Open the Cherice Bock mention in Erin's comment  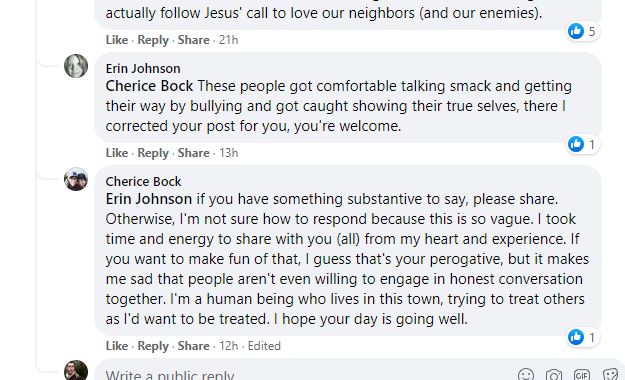click(149, 86)
